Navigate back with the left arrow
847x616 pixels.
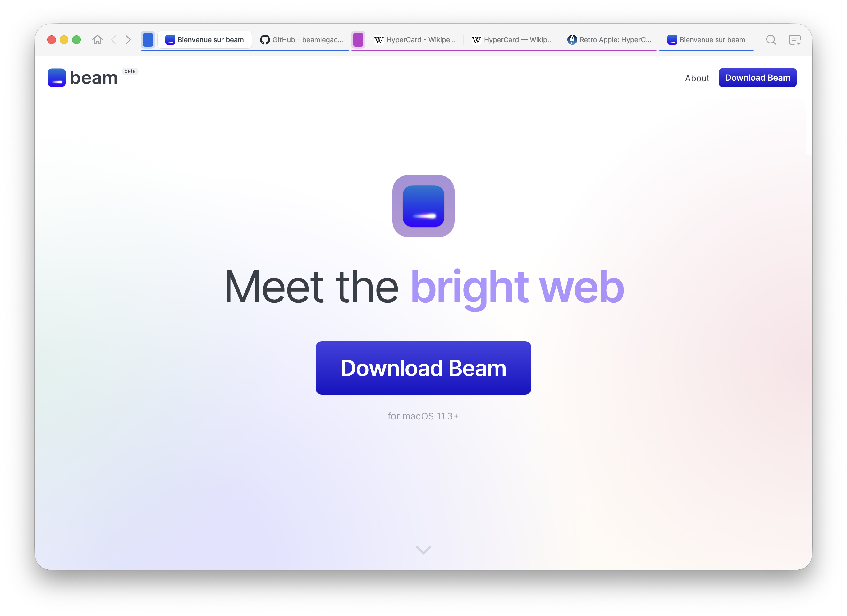114,39
